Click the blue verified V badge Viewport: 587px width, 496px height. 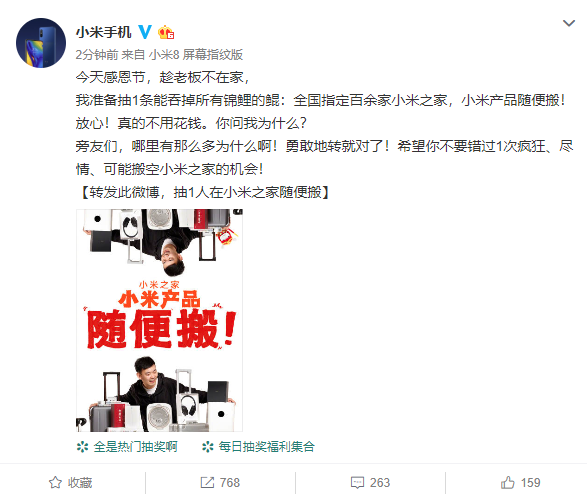pyautogui.click(x=145, y=32)
